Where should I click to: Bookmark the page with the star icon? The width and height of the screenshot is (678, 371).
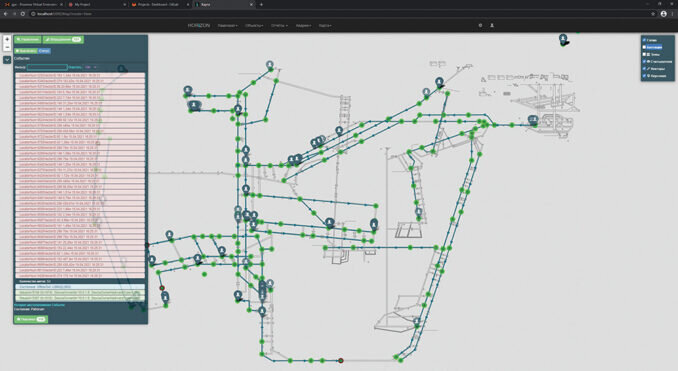pos(653,14)
